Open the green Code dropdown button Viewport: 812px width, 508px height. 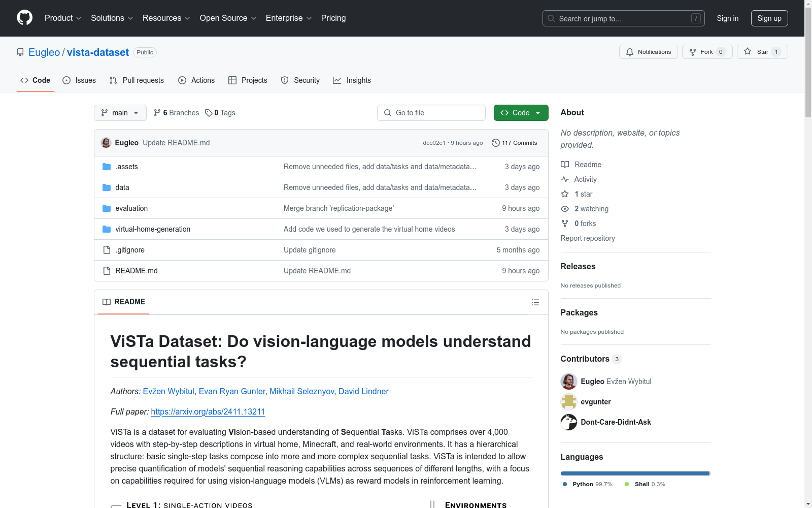(x=521, y=113)
